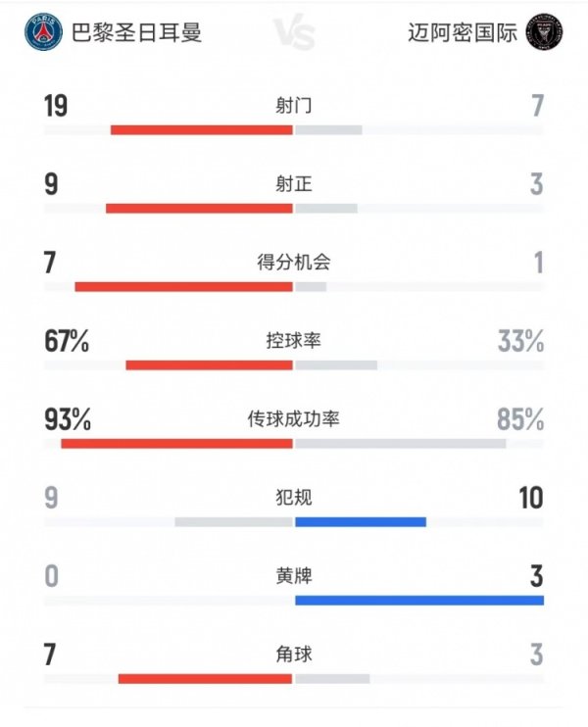The height and width of the screenshot is (727, 588).
Task: Click the 85% pass accuracy value
Action: pyautogui.click(x=520, y=419)
